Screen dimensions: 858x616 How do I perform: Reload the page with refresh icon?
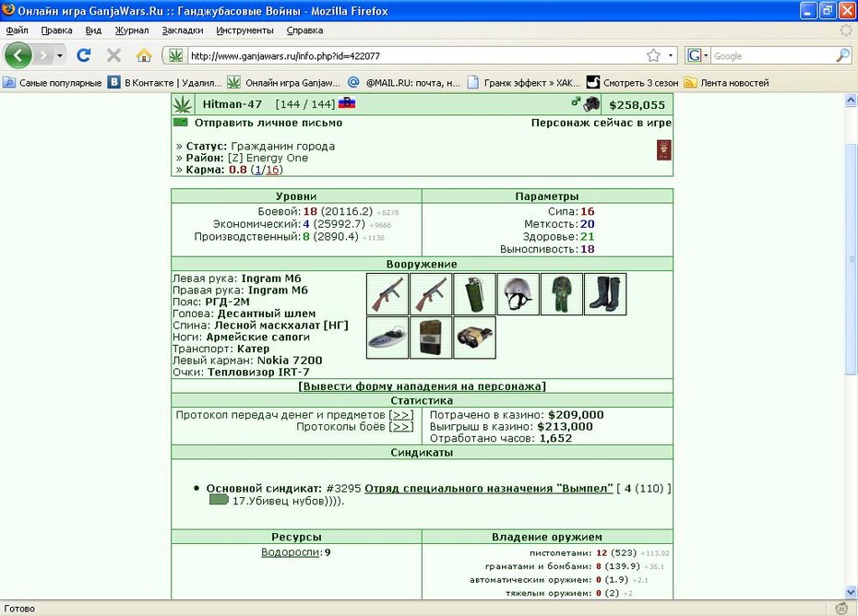(x=84, y=55)
